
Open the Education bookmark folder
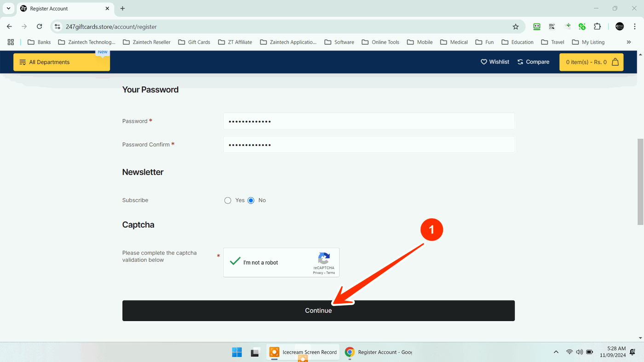(517, 42)
